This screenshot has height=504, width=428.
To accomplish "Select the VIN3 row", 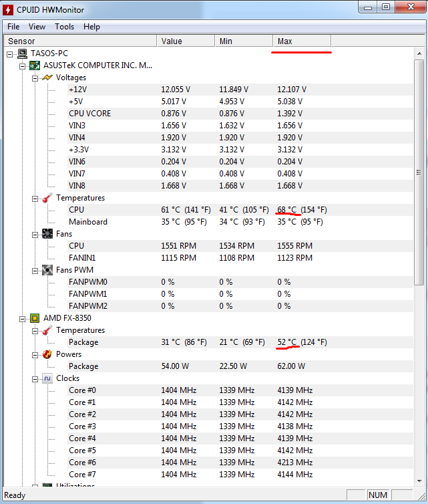I will [240, 126].
